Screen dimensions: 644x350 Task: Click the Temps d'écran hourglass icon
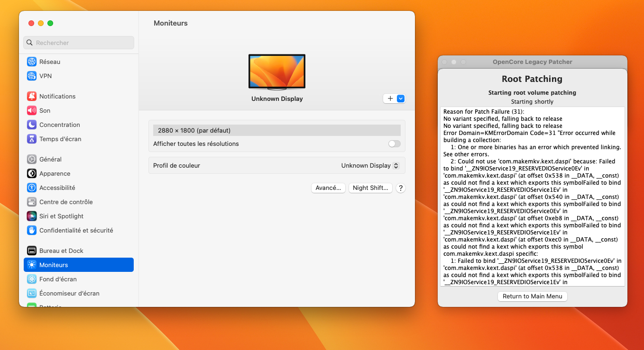[x=32, y=139]
